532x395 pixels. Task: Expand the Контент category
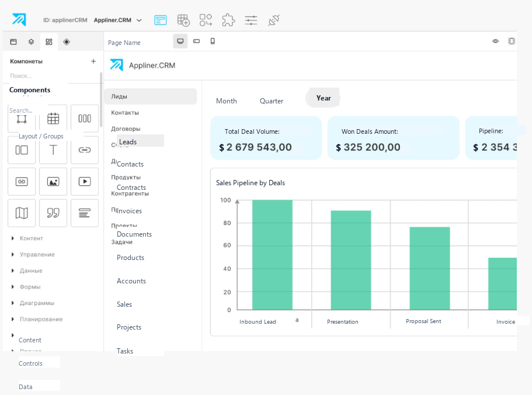pos(27,238)
